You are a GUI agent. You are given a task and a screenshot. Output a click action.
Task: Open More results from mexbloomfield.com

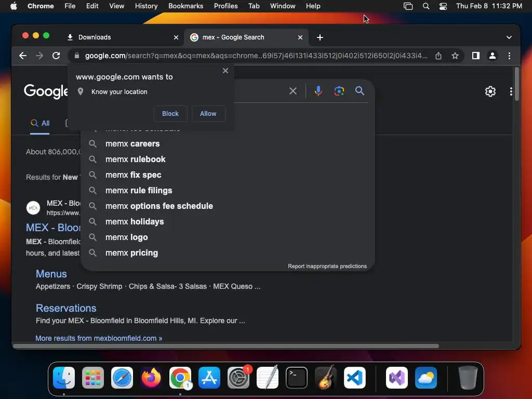pyautogui.click(x=99, y=338)
